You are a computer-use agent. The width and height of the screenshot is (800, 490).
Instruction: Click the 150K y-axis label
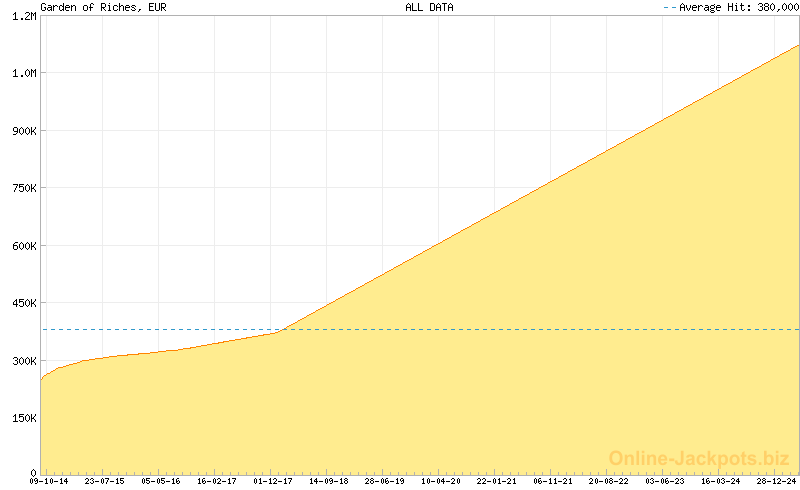pos(23,419)
